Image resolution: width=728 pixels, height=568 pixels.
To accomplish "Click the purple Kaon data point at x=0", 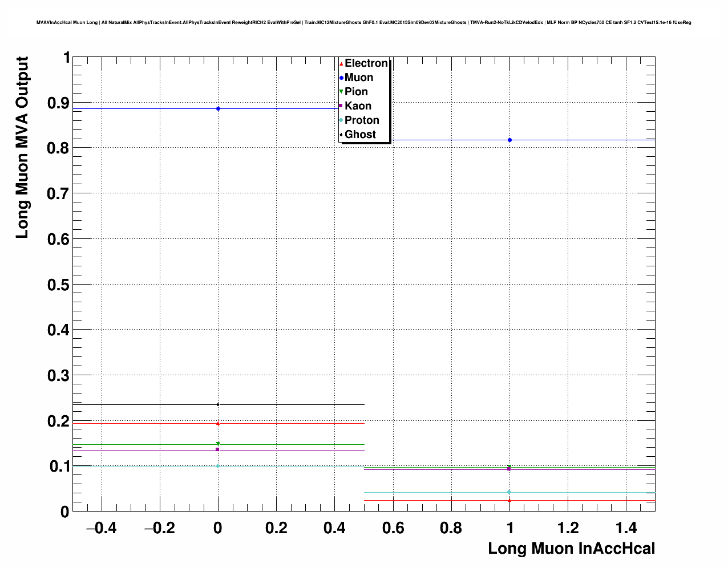I will pos(217,449).
